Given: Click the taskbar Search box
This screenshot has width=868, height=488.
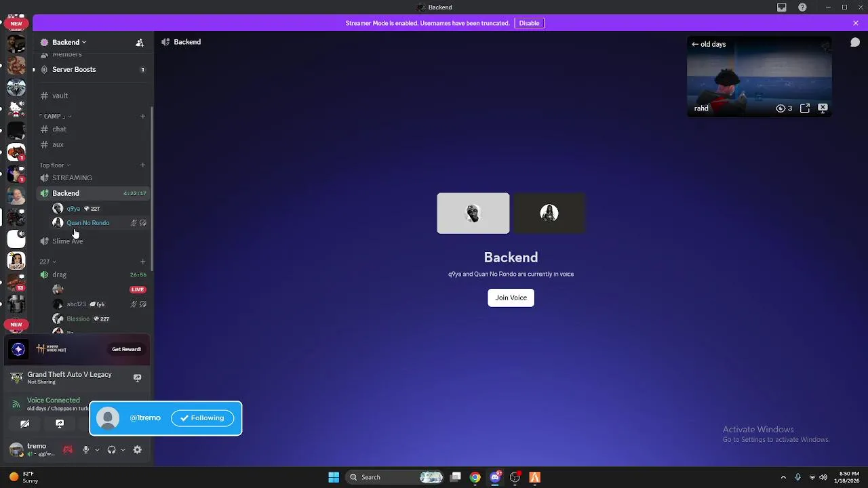Looking at the screenshot, I should point(396,477).
